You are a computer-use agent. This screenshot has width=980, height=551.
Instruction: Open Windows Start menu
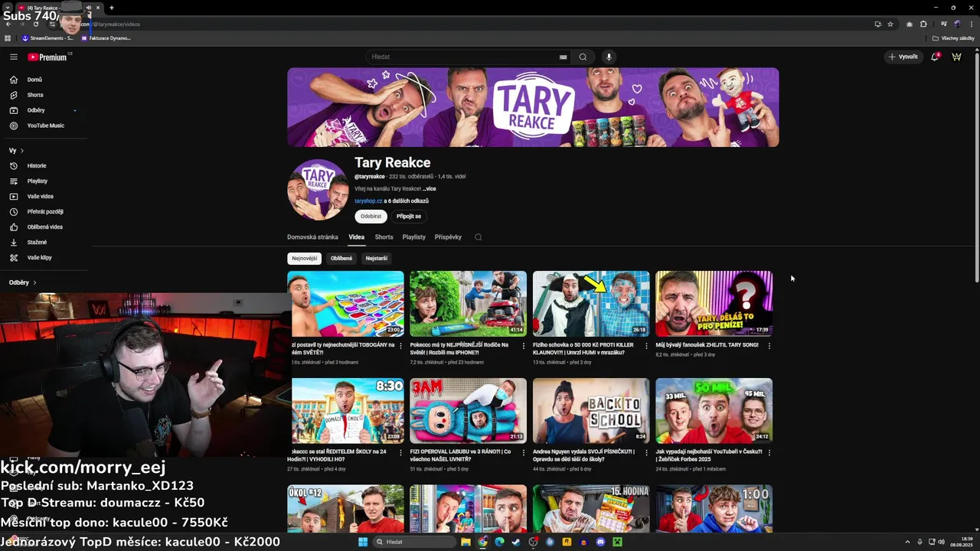363,542
